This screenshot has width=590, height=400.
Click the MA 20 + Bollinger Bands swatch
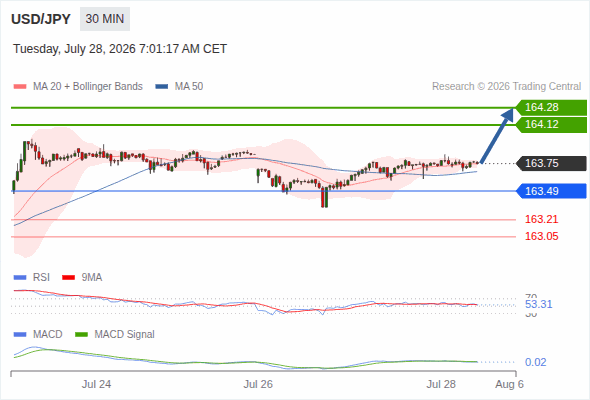click(x=20, y=87)
